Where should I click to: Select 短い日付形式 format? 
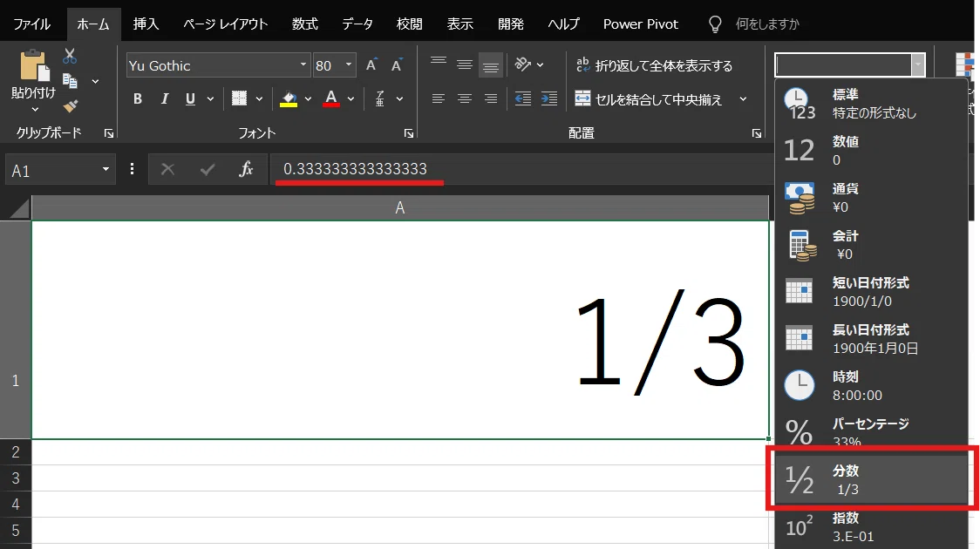coord(871,291)
